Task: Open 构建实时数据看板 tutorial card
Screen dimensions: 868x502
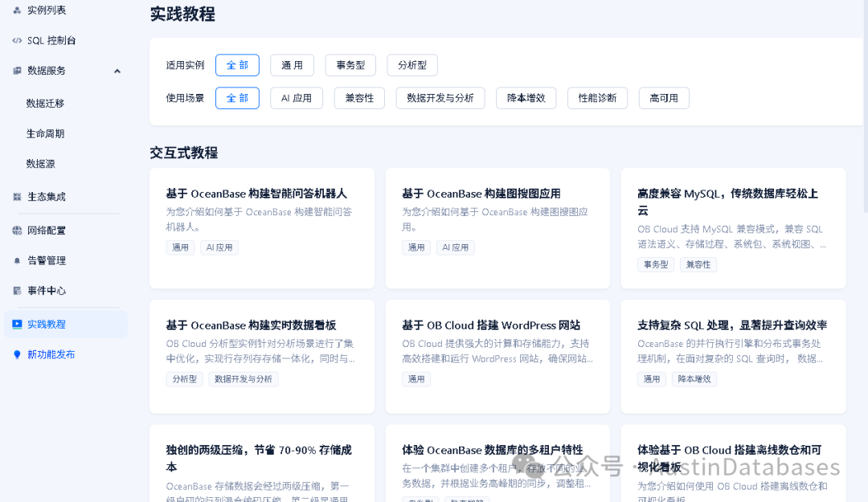Action: (x=262, y=357)
